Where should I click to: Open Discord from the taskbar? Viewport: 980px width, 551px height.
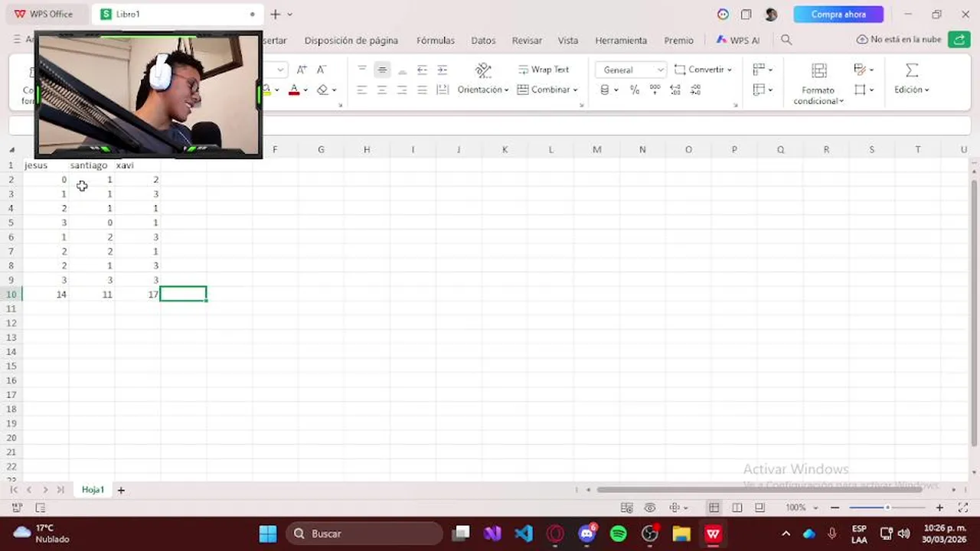point(587,533)
